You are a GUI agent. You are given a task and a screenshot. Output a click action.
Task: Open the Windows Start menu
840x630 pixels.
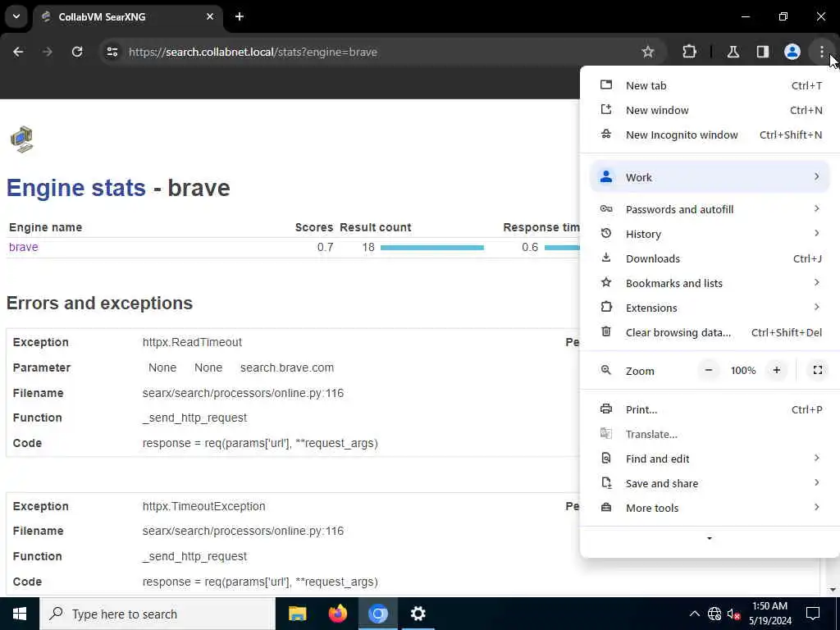(20, 614)
